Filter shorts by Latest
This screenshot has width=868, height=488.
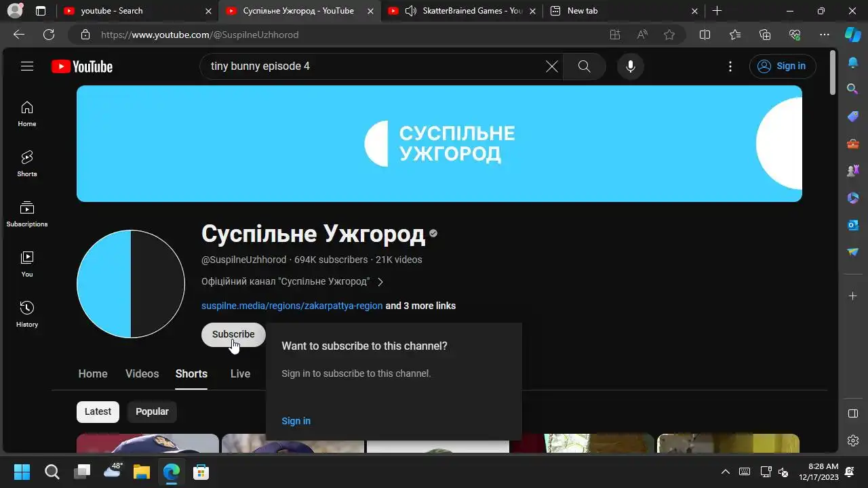[98, 412]
